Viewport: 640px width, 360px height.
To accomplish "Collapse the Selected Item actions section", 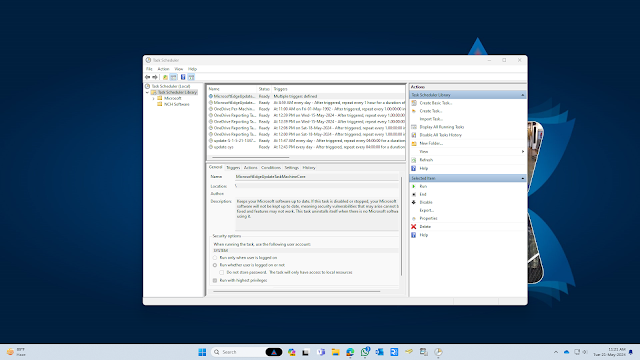I will click(x=522, y=178).
